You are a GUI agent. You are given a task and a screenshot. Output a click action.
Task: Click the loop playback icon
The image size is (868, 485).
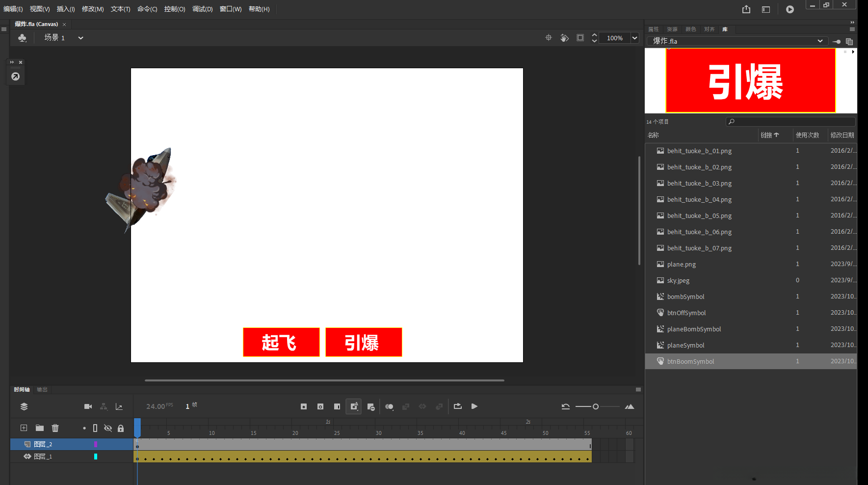click(x=457, y=406)
